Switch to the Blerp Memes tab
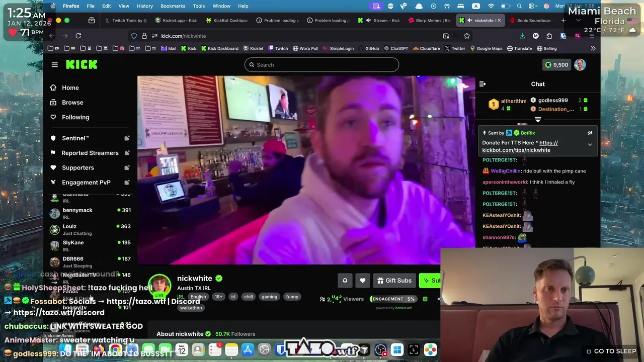Image resolution: width=644 pixels, height=362 pixels. tap(429, 21)
